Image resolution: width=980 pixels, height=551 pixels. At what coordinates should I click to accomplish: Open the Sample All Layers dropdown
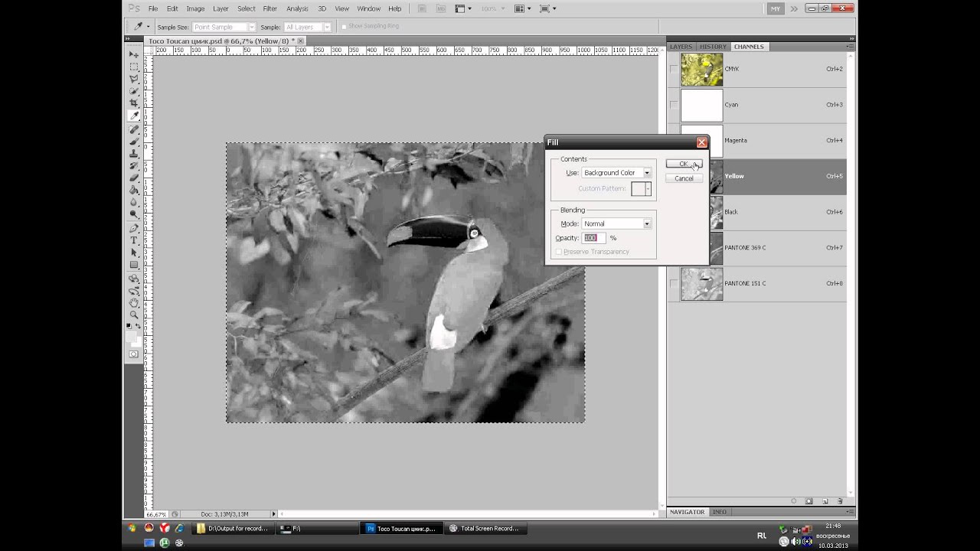[x=307, y=27]
